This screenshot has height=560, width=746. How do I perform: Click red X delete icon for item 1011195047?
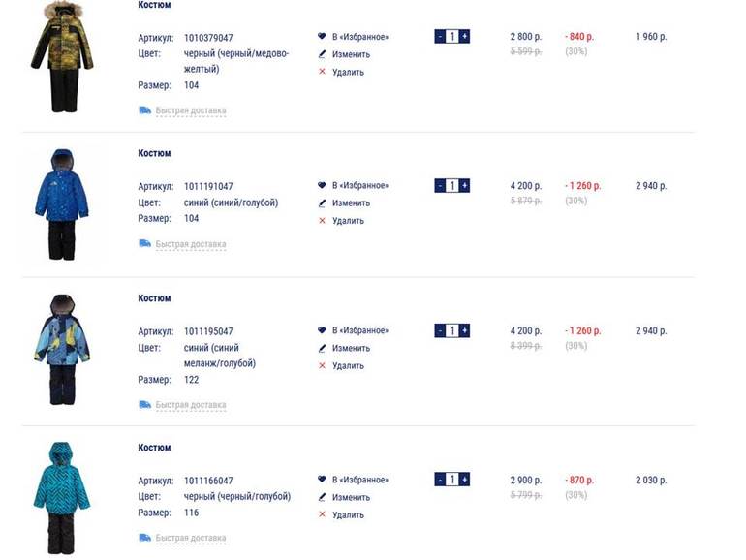click(x=323, y=366)
